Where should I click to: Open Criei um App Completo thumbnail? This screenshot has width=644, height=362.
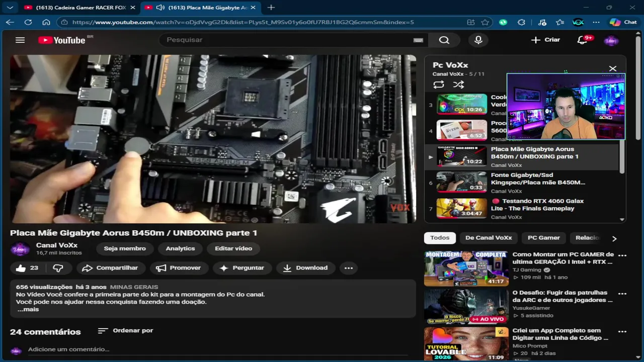click(466, 344)
